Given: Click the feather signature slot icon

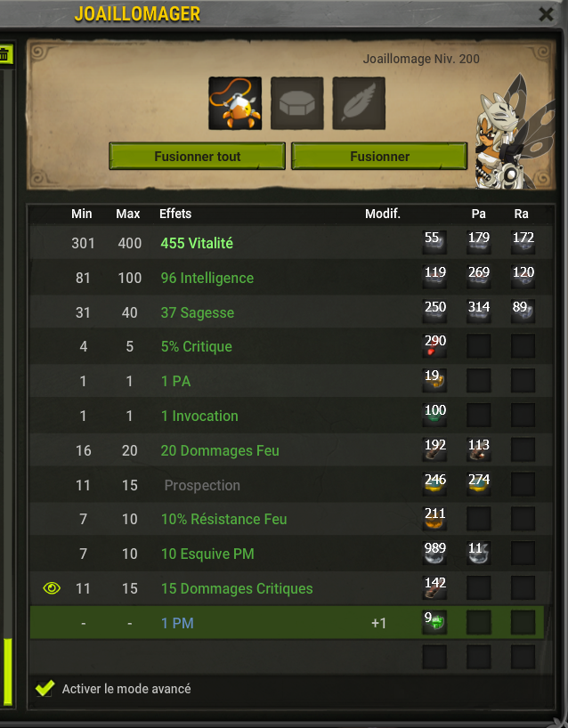Looking at the screenshot, I should click(x=359, y=103).
